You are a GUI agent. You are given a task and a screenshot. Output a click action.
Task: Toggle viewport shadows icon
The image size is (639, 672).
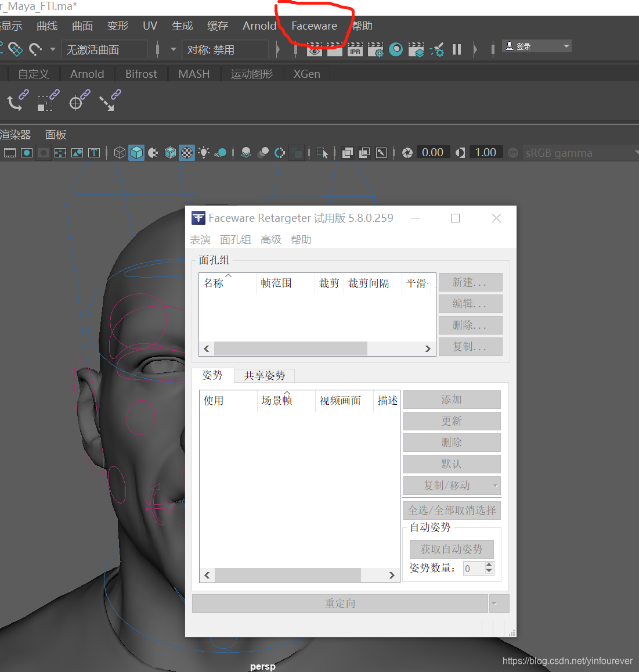(x=221, y=153)
